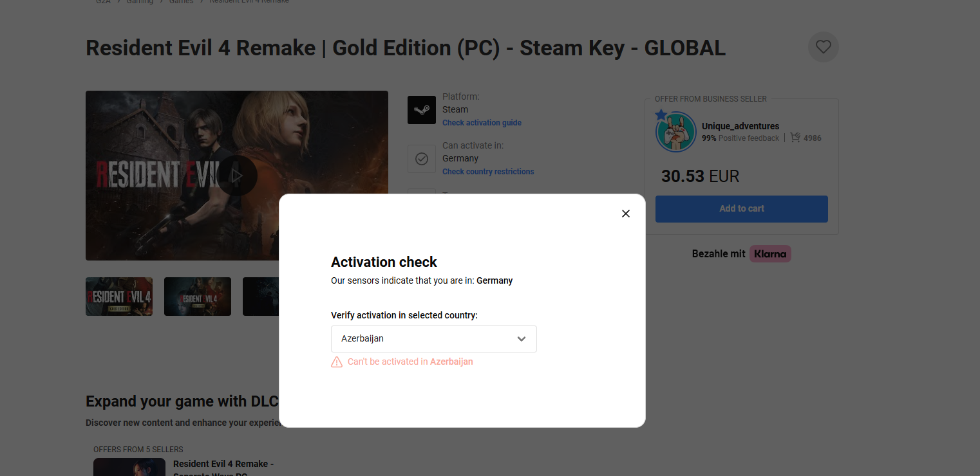Click the Unique_adventures seller avatar
This screenshot has width=980, height=476.
click(675, 132)
